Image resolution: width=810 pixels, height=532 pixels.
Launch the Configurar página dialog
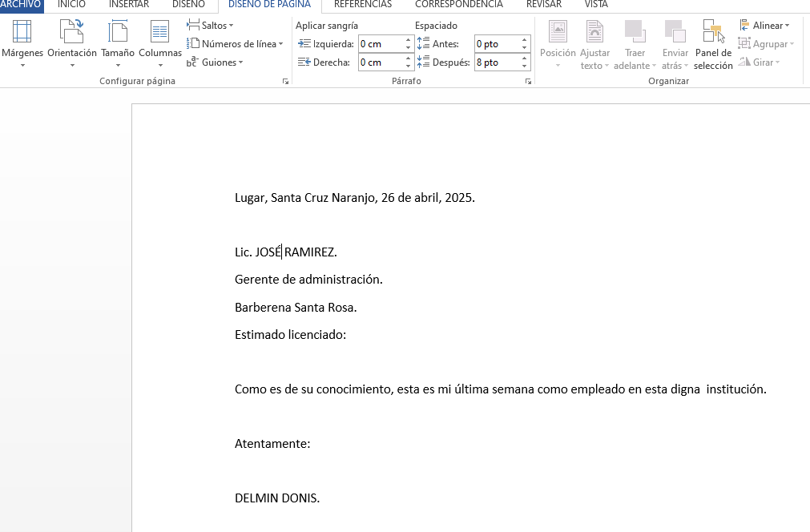[x=286, y=82]
